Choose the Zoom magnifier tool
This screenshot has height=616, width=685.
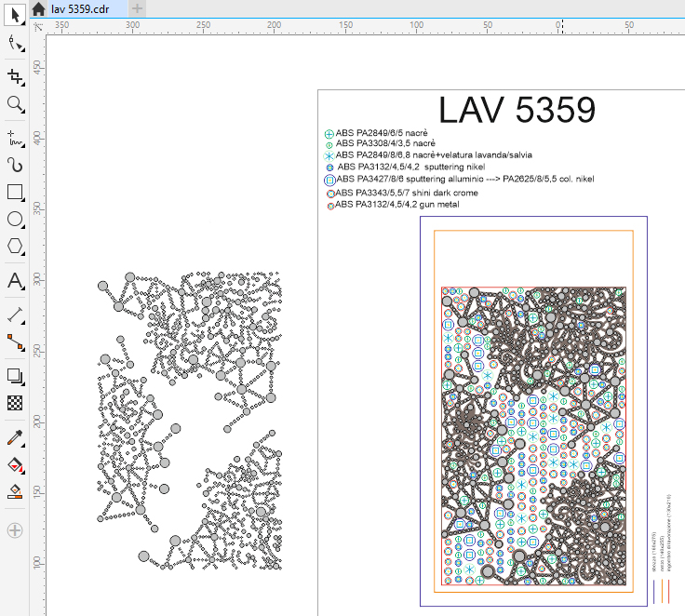pyautogui.click(x=15, y=104)
